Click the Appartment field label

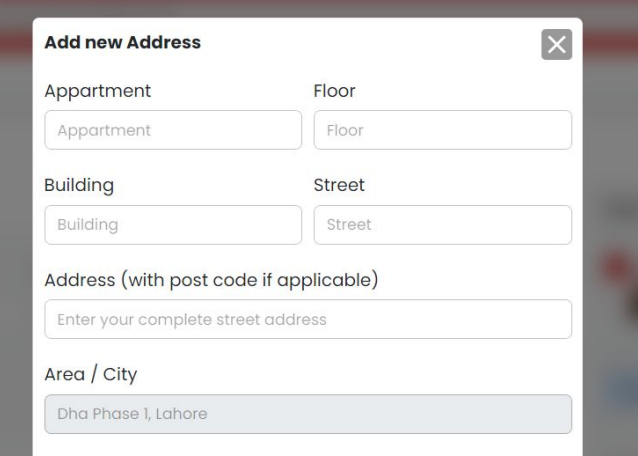(98, 91)
